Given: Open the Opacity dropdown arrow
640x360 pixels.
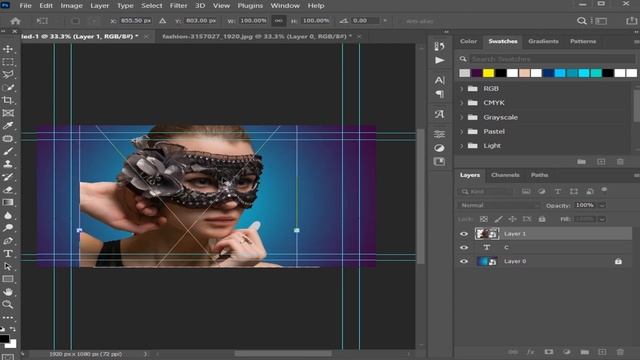Looking at the screenshot, I should coord(602,205).
